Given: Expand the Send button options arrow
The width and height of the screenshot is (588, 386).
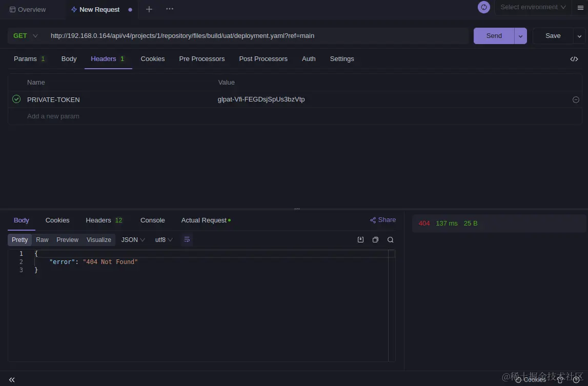Looking at the screenshot, I should click(520, 36).
